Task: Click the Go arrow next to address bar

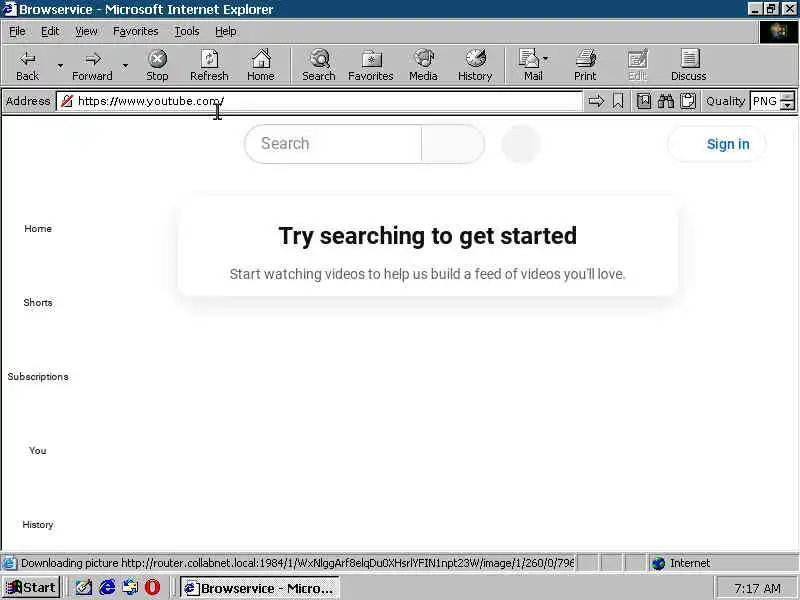Action: point(596,101)
